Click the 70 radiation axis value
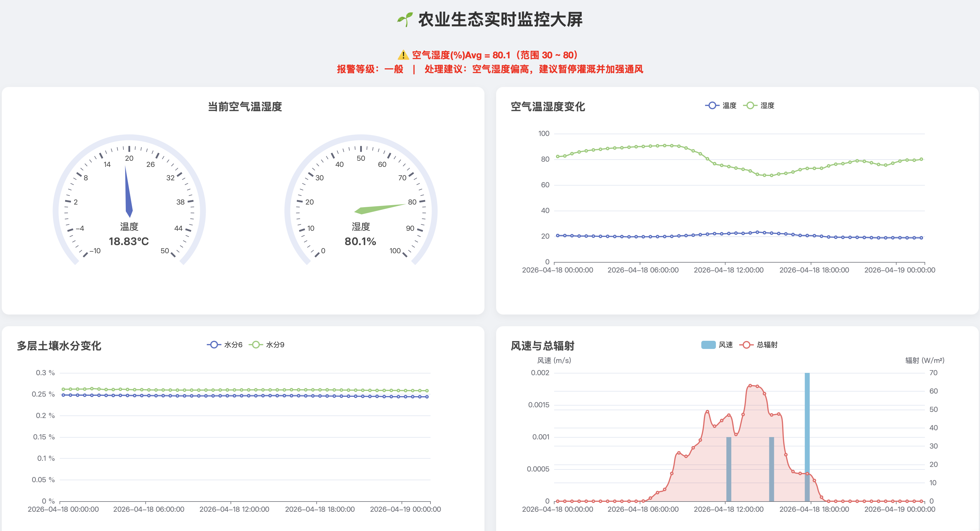The width and height of the screenshot is (980, 531). pyautogui.click(x=933, y=373)
